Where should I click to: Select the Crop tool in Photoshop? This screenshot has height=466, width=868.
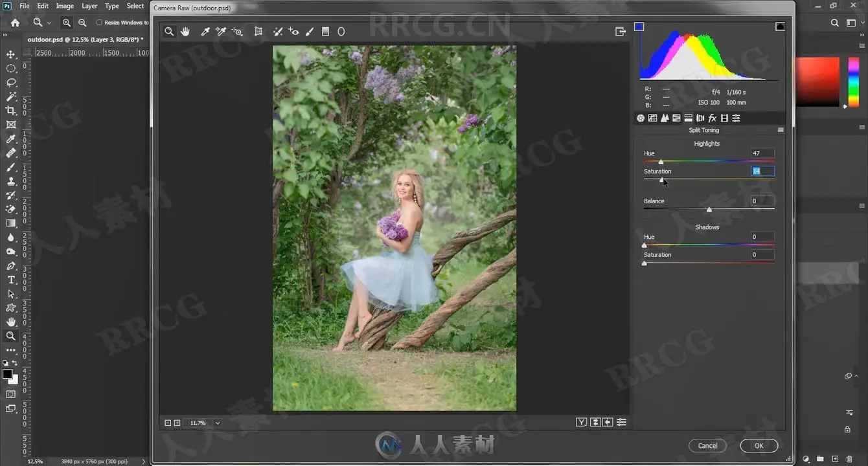11,111
